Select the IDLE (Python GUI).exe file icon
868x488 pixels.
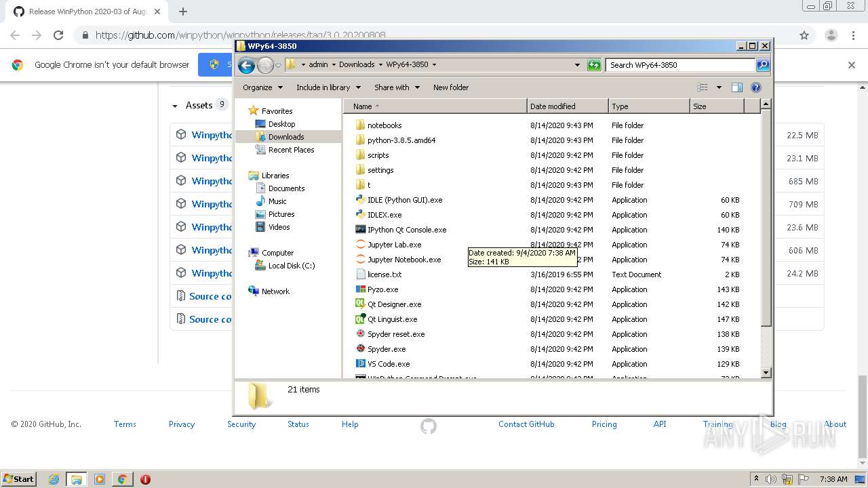point(361,200)
